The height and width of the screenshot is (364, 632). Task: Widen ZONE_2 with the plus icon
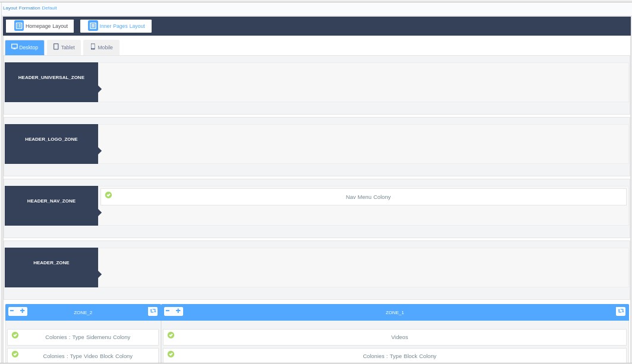click(x=23, y=311)
